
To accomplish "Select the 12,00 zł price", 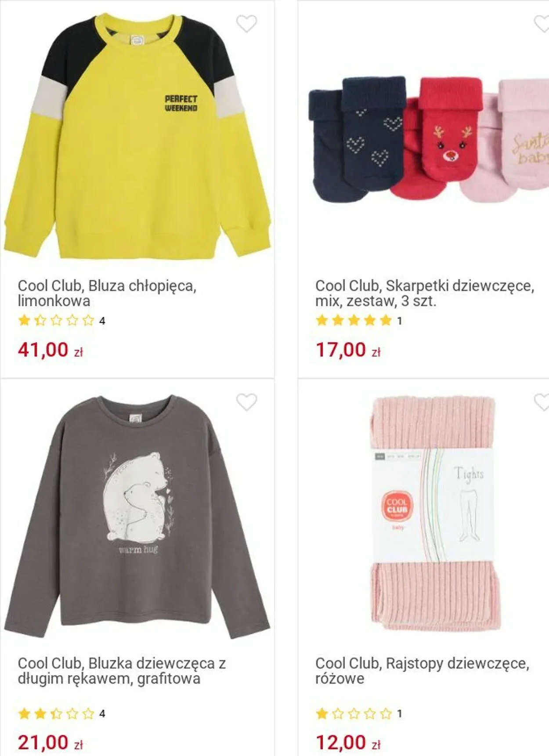I will pos(348,742).
